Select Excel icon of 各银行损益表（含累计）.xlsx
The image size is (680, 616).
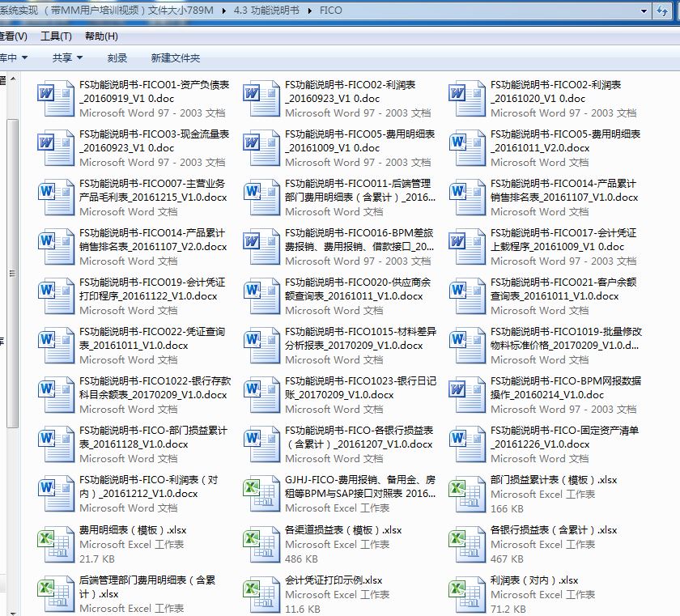(x=466, y=544)
